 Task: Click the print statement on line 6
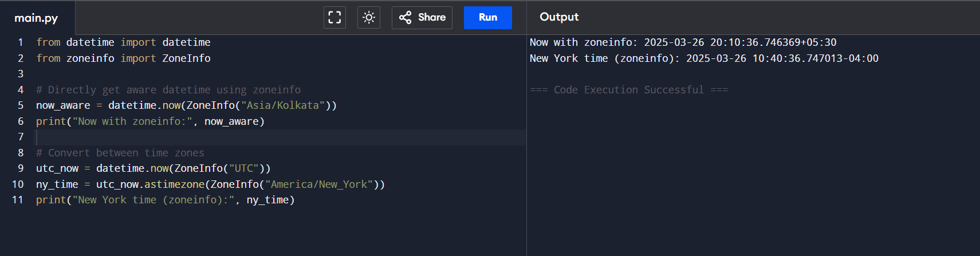[x=150, y=121]
